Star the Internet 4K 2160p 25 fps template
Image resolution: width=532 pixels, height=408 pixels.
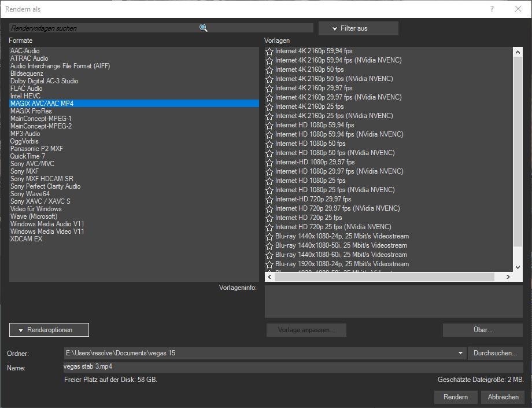[x=269, y=107]
